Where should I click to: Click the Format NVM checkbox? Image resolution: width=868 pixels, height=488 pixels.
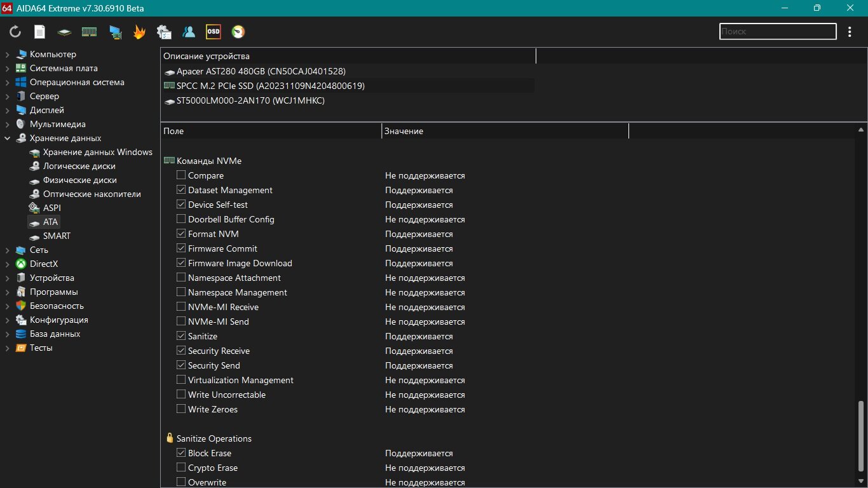tap(181, 234)
